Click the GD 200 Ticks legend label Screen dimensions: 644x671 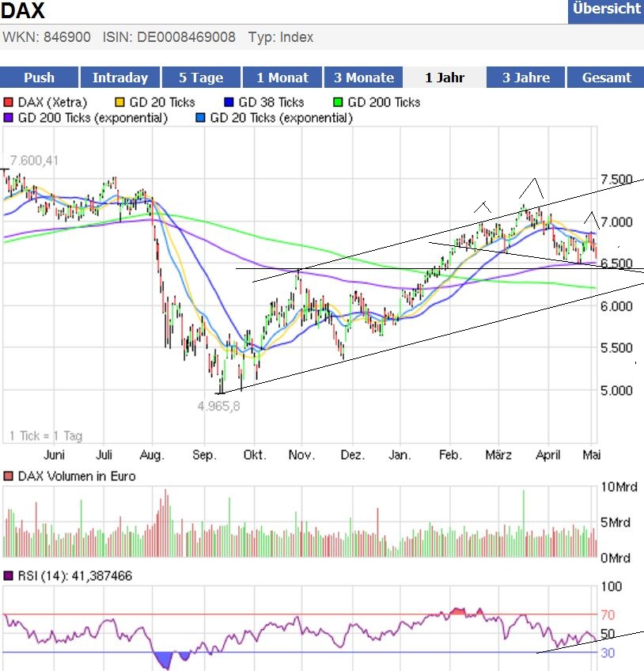384,102
